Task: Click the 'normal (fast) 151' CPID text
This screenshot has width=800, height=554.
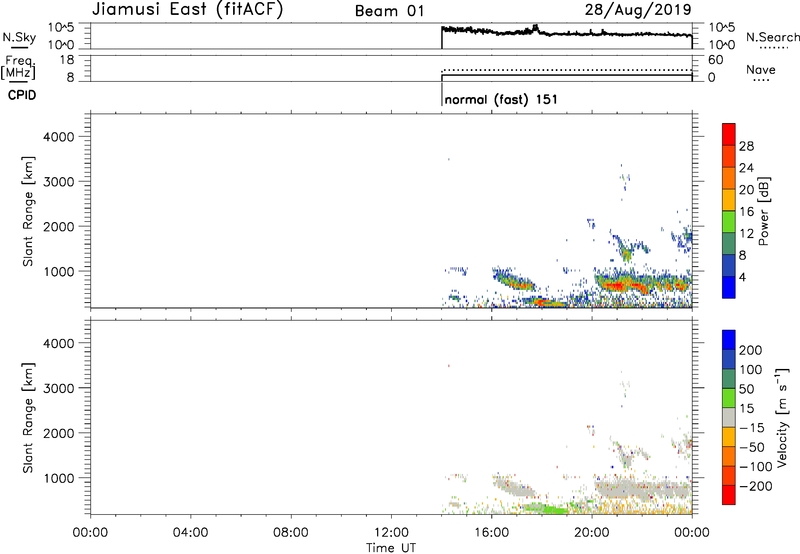Action: tap(501, 99)
